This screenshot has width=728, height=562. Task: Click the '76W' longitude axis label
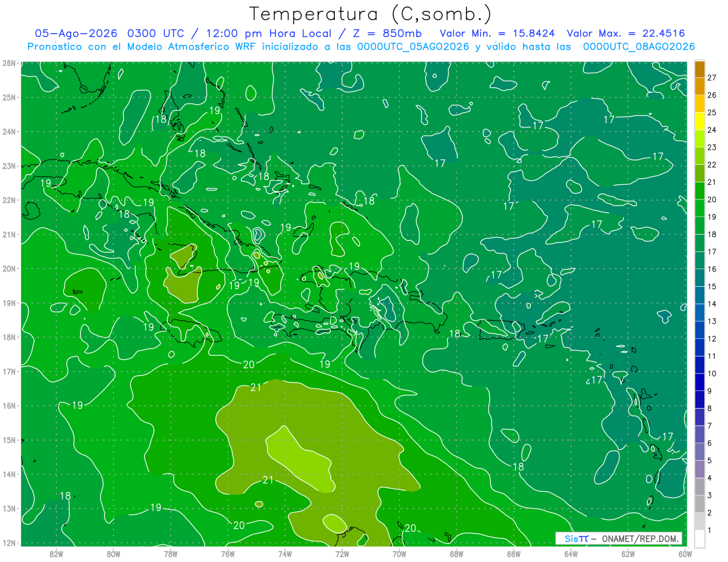[228, 554]
